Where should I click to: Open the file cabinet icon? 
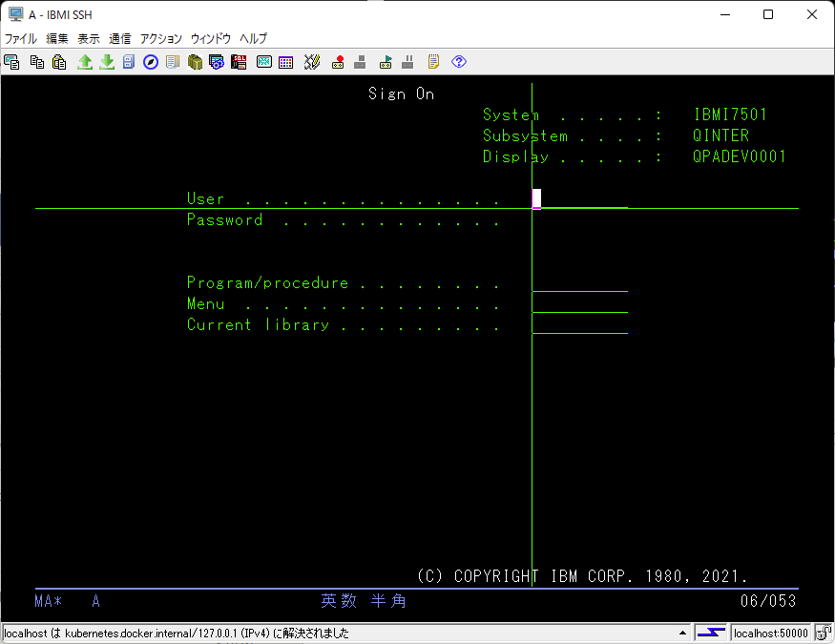pyautogui.click(x=128, y=62)
